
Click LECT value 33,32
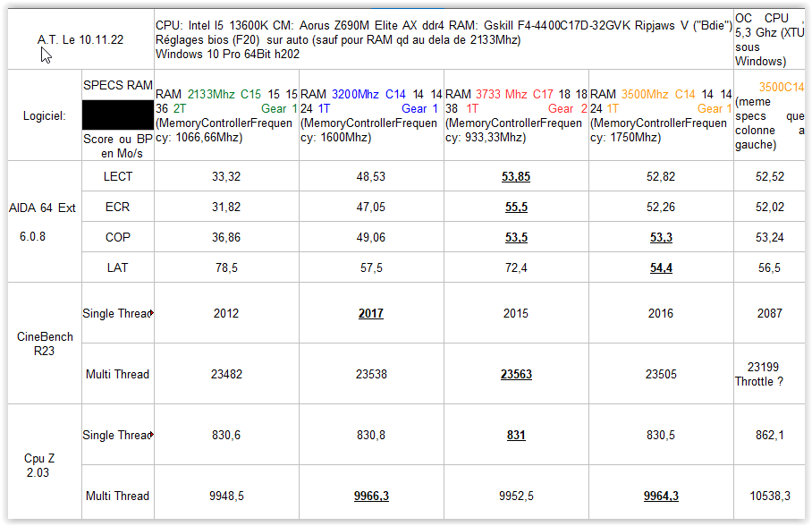[x=226, y=176]
